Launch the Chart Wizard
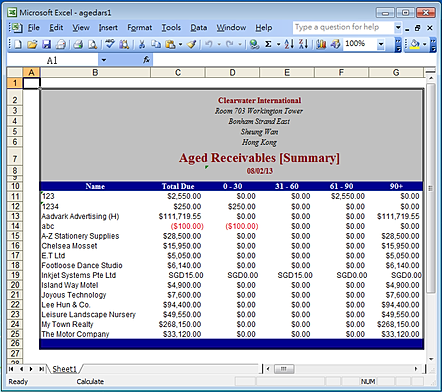 (x=321, y=44)
